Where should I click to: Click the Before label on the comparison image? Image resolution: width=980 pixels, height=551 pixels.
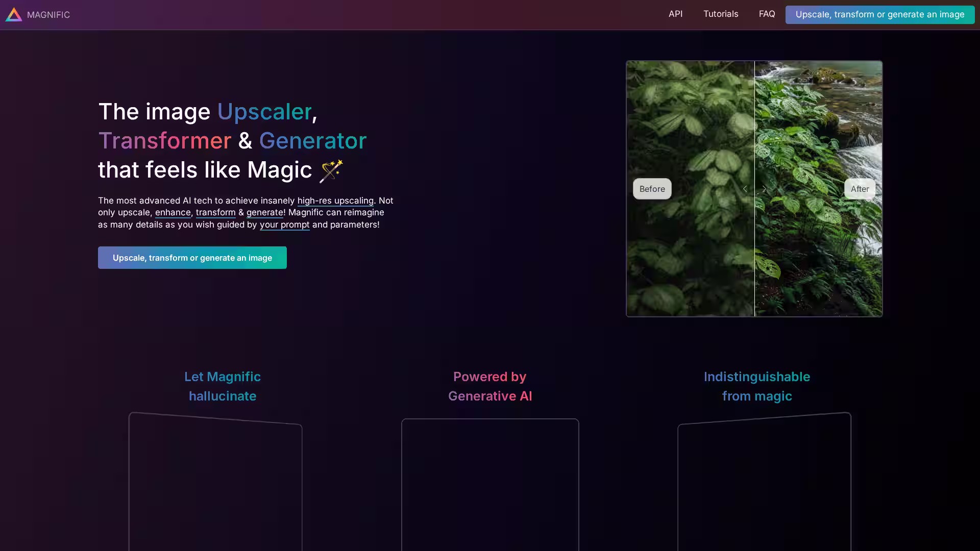click(x=652, y=189)
